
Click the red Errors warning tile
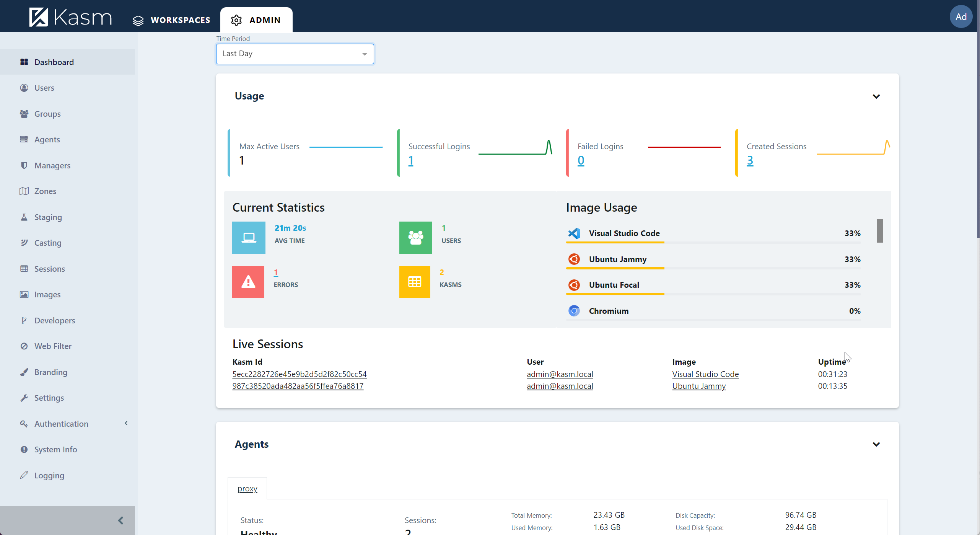tap(248, 282)
